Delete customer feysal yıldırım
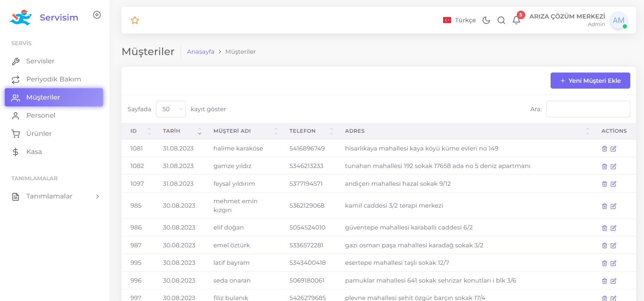Image resolution: width=644 pixels, height=301 pixels. point(605,184)
